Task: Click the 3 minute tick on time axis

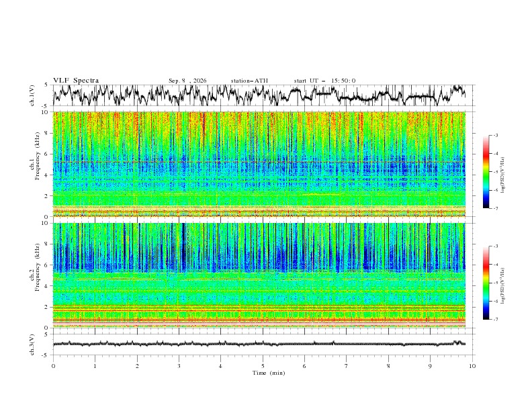Action: coord(179,366)
